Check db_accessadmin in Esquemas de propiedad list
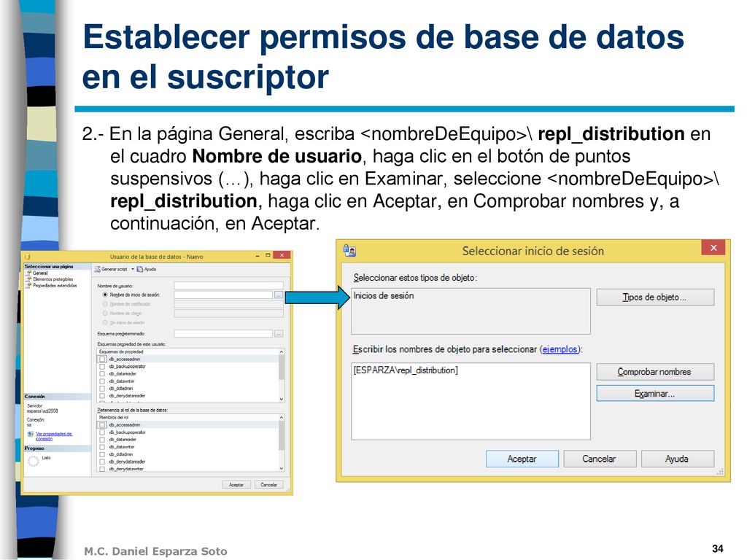This screenshot has width=747, height=560. tap(102, 359)
